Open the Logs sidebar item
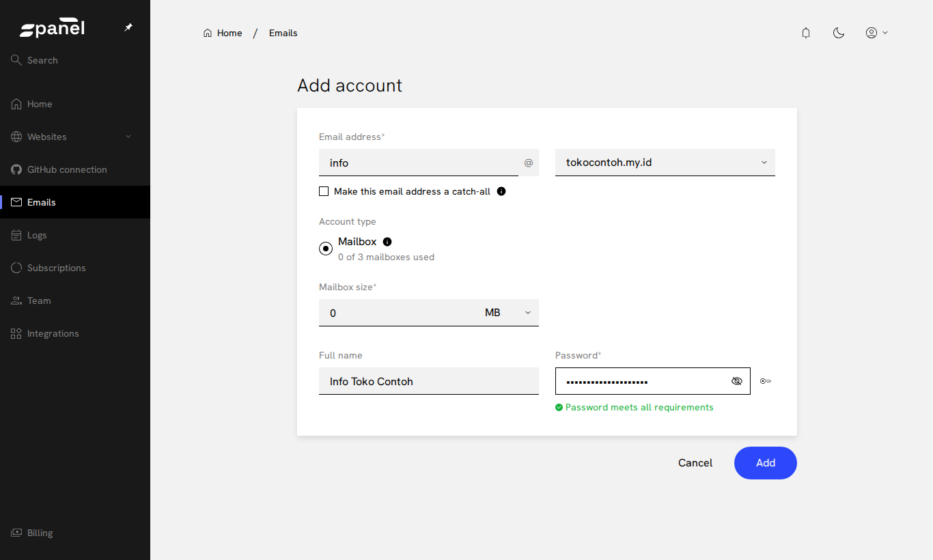933x560 pixels. point(75,235)
